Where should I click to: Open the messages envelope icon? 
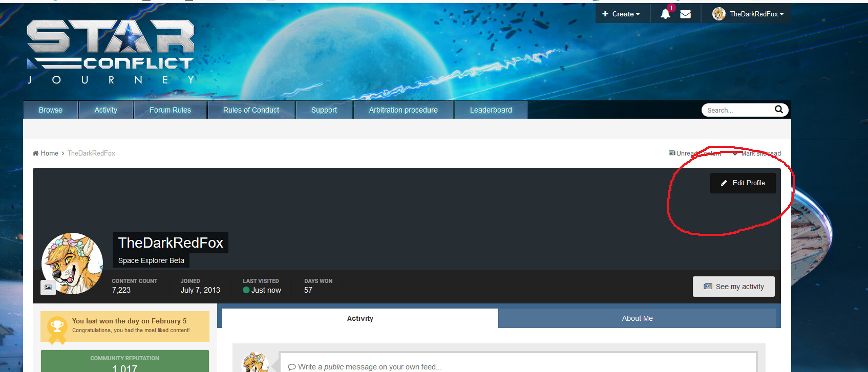[685, 14]
